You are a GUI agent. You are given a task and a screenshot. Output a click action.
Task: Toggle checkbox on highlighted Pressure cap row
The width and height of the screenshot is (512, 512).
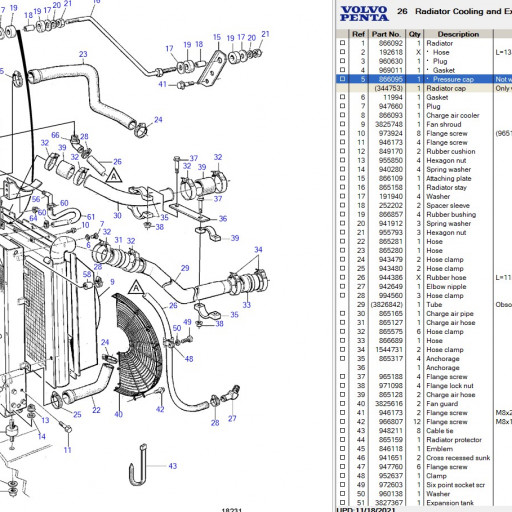(342, 79)
